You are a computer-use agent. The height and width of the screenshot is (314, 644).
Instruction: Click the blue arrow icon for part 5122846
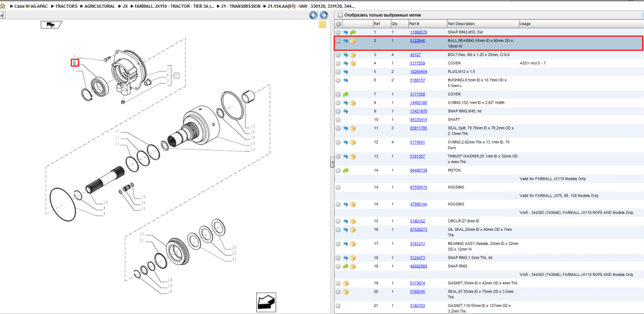coord(346,41)
